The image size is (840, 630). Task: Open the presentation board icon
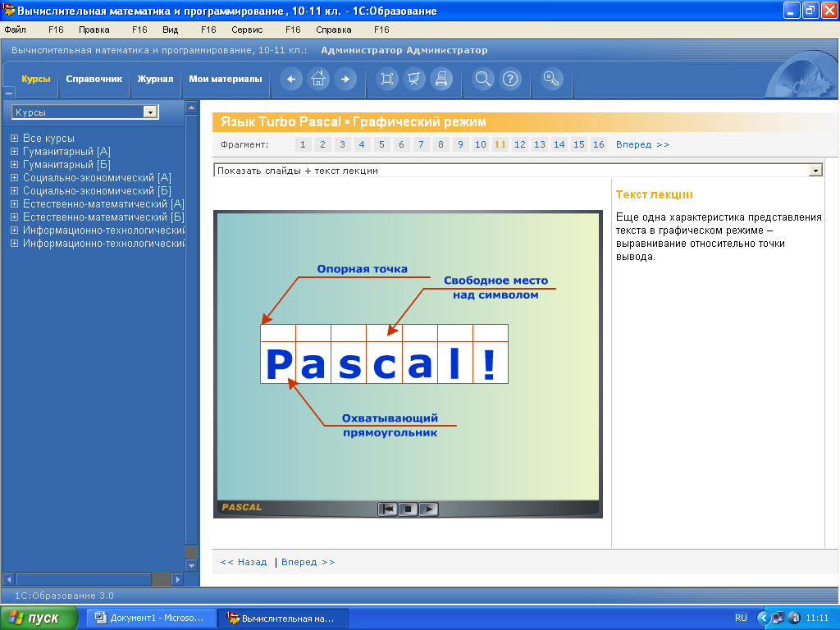(x=414, y=80)
